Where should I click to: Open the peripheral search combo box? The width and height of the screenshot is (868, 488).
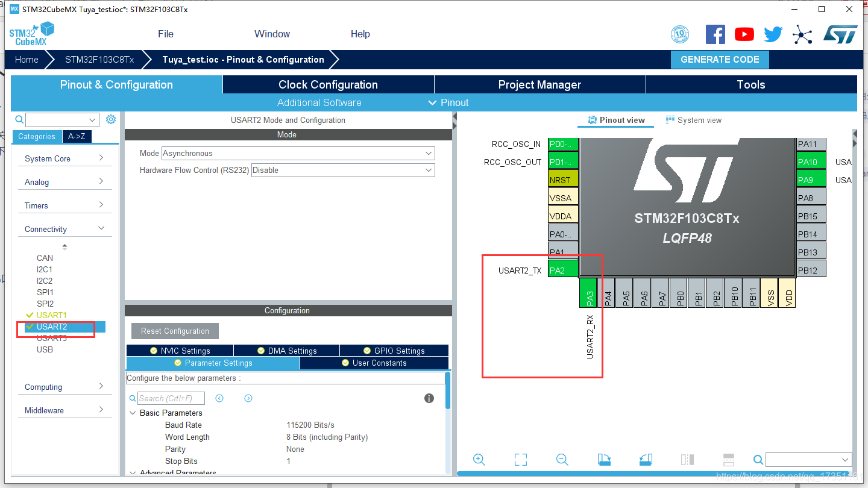[62, 120]
